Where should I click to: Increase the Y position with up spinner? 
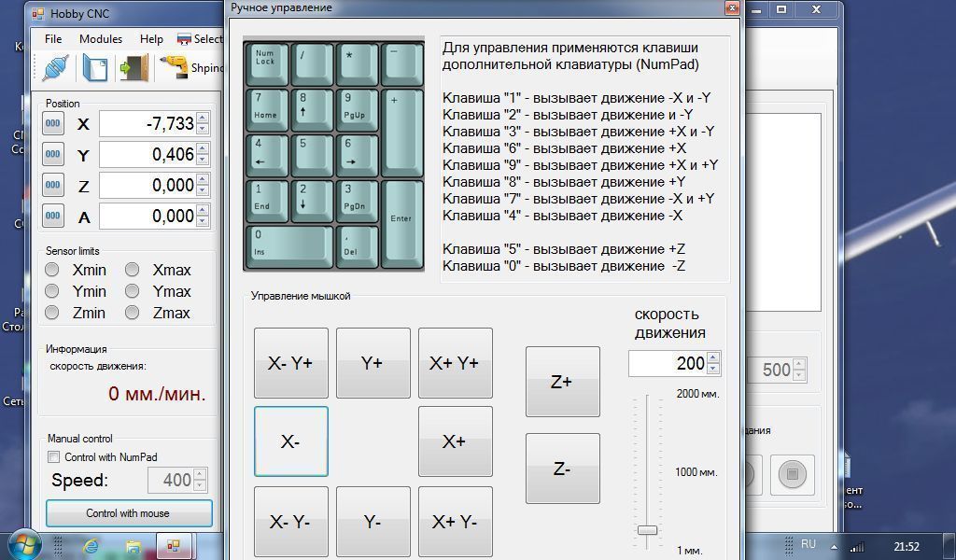(x=203, y=148)
